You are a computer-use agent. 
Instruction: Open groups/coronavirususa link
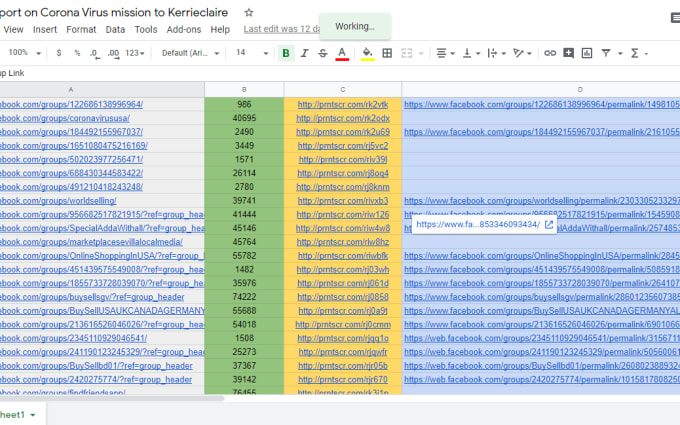point(65,118)
